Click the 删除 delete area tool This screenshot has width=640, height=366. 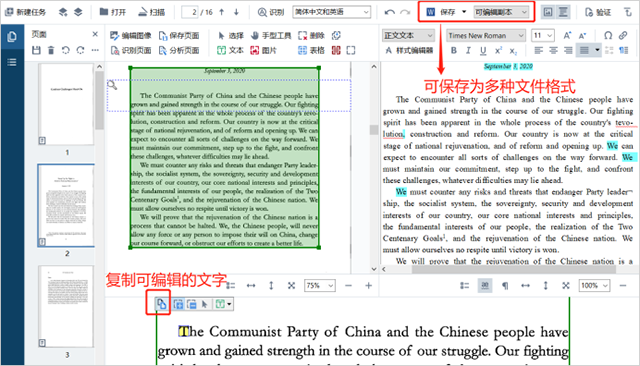click(311, 35)
